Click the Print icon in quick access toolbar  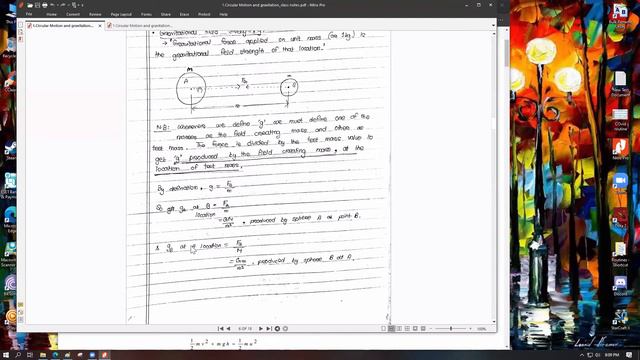point(44,5)
